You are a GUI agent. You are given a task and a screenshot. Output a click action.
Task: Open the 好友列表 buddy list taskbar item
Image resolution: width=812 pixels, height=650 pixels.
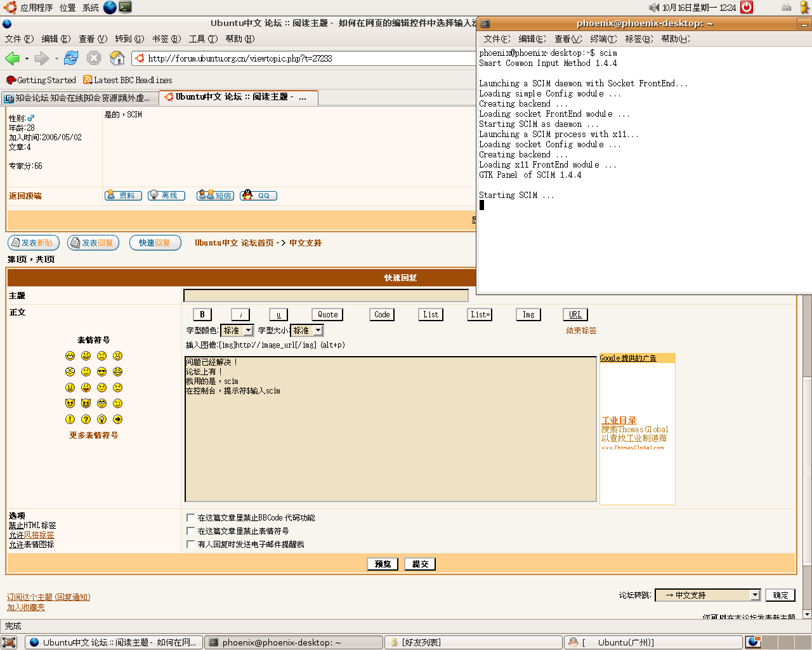(473, 642)
